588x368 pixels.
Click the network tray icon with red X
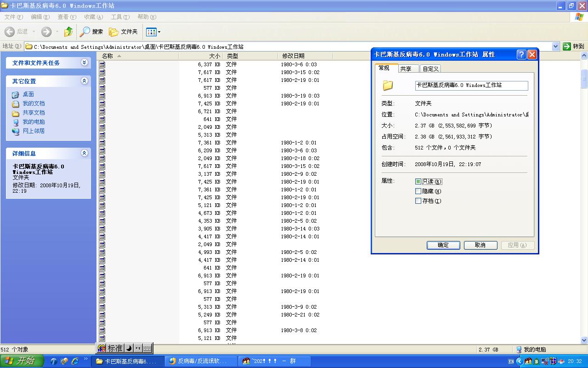[x=545, y=361]
